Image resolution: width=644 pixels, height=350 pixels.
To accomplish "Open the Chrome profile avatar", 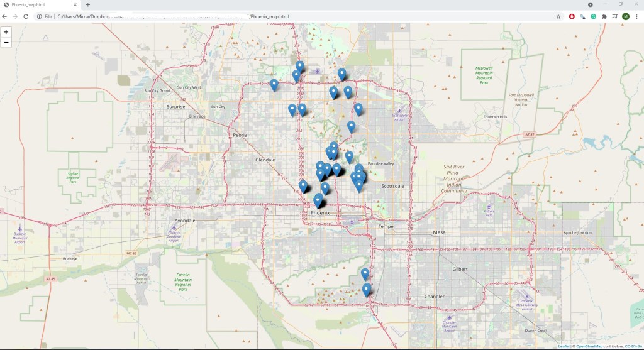I will pyautogui.click(x=626, y=16).
